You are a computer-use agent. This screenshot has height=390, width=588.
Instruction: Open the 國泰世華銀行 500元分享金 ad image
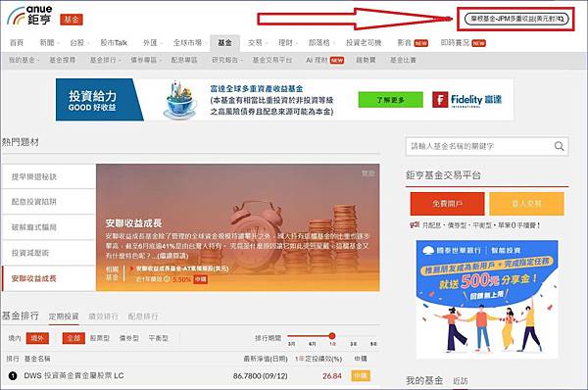click(x=487, y=299)
